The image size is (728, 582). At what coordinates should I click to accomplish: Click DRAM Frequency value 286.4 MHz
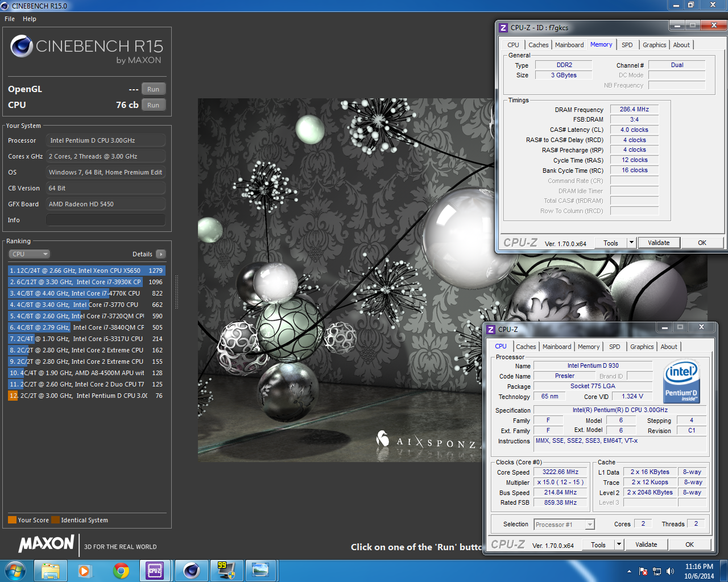[x=634, y=109]
